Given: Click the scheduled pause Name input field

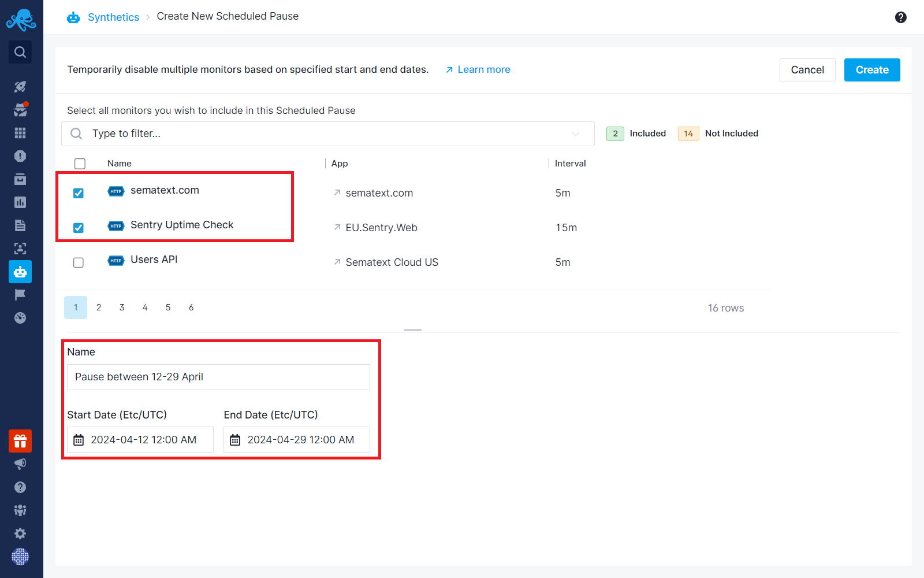Looking at the screenshot, I should 218,377.
